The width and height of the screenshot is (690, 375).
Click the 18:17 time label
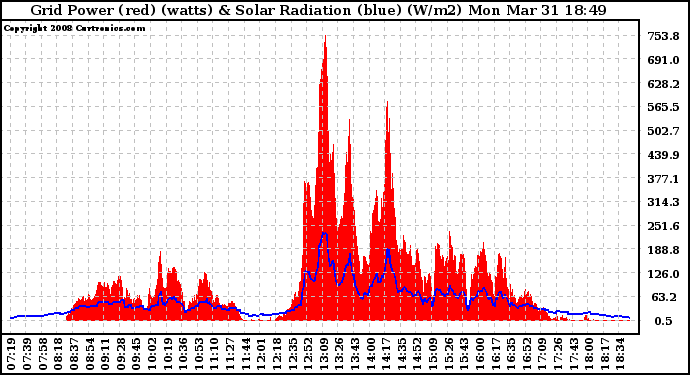(605, 354)
